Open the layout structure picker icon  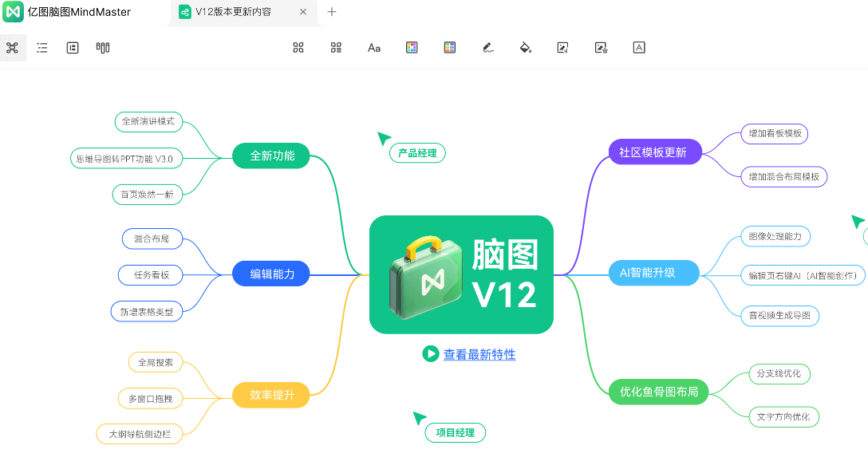(298, 47)
